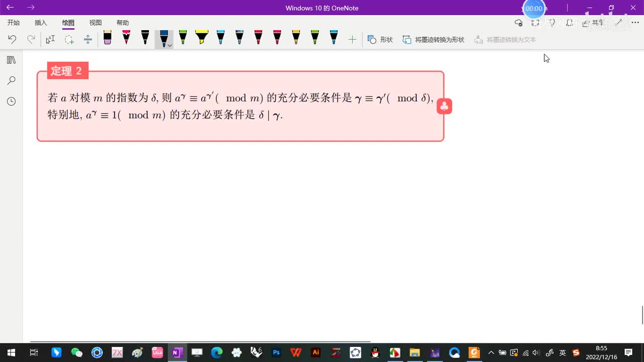
Task: Pick the eraser tool
Action: click(x=107, y=38)
